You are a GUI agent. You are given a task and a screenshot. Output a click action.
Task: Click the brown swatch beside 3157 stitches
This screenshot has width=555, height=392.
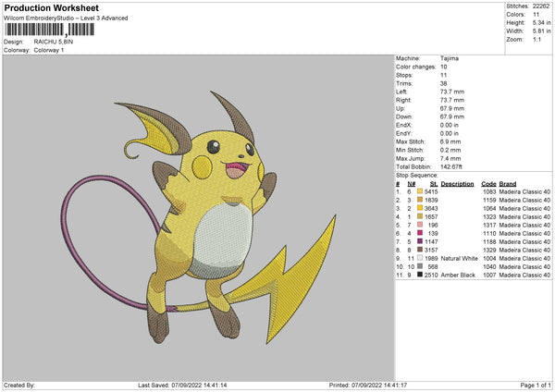click(x=420, y=250)
